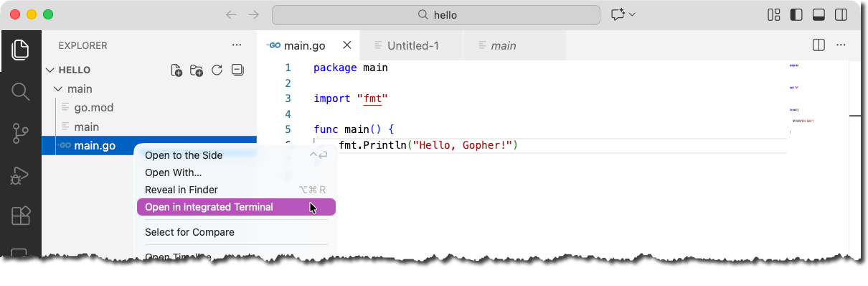Choose Reveal in Finder

tap(235, 190)
